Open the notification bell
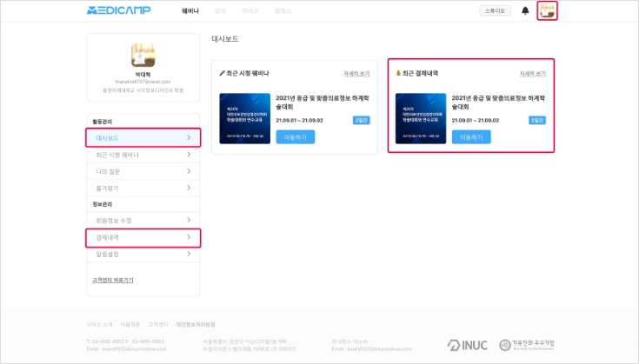Image resolution: width=639 pixels, height=364 pixels. [x=525, y=10]
